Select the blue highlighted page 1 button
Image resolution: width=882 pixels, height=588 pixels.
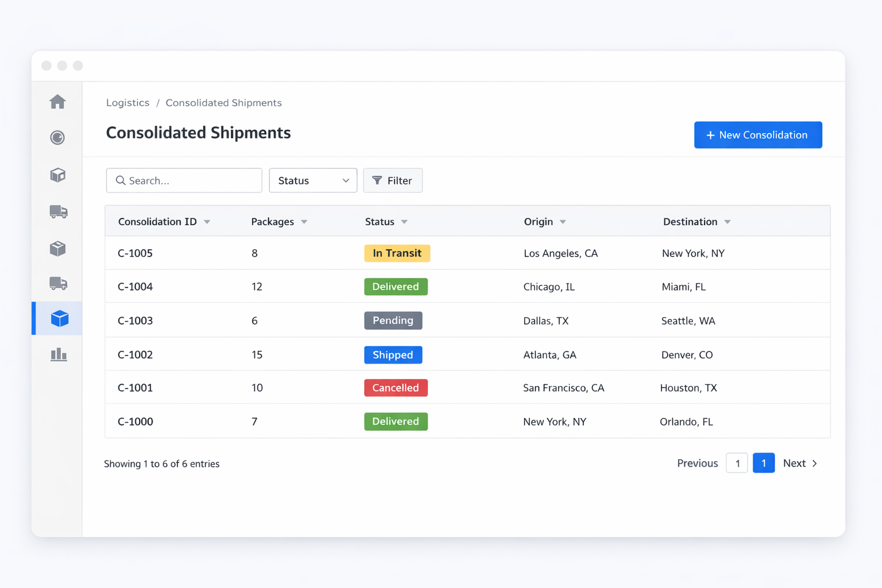pyautogui.click(x=763, y=463)
